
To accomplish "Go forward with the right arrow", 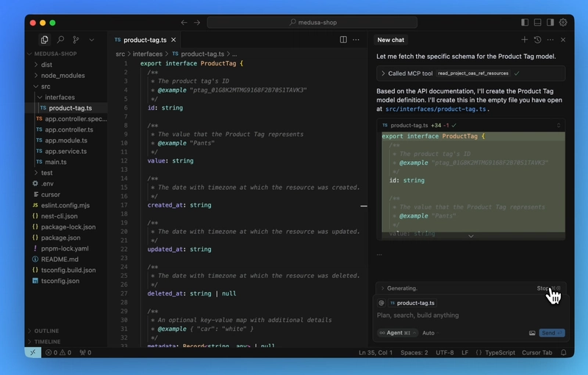I will point(197,23).
